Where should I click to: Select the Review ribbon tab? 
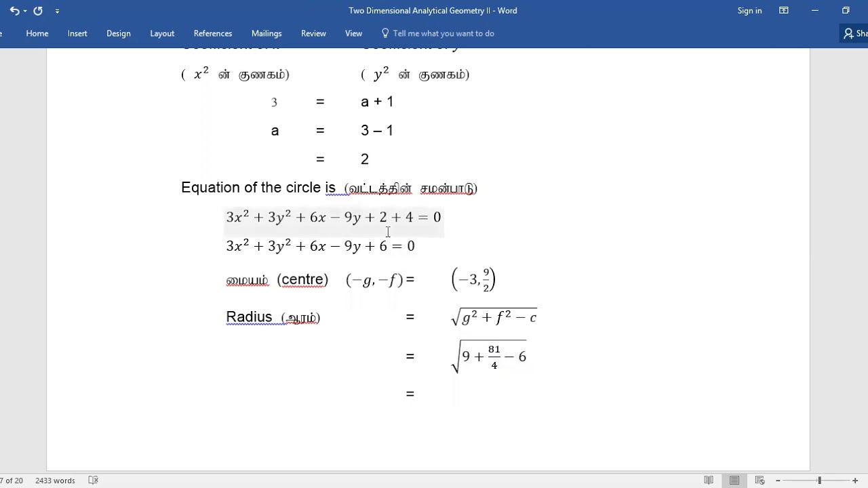(x=313, y=33)
